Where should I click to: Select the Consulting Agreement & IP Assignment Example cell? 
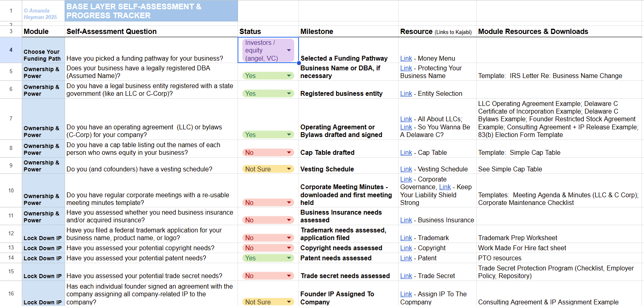[559, 293]
